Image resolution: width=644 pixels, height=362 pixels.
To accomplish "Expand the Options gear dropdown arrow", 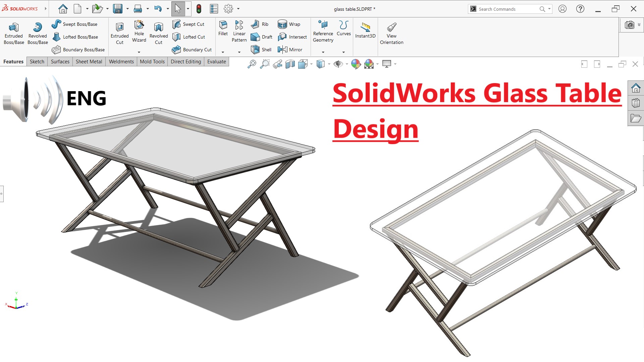I will coord(238,9).
